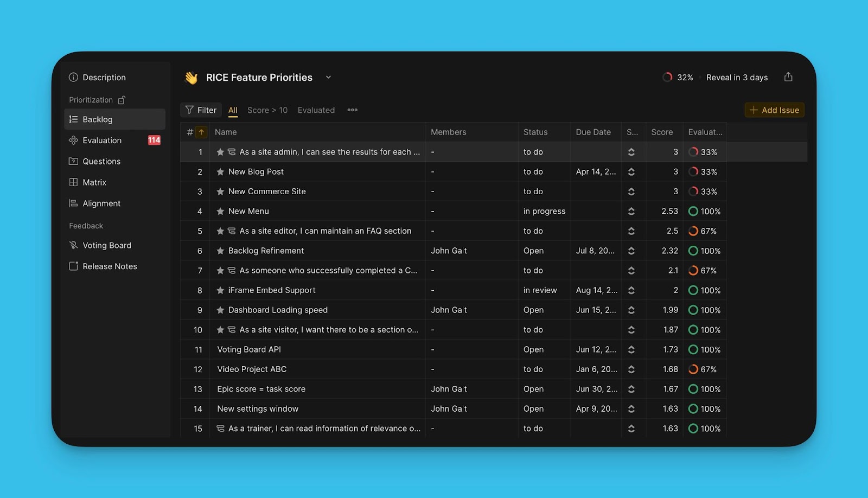The image size is (868, 498).
Task: Select the Backlog item in the sidebar
Action: [98, 119]
